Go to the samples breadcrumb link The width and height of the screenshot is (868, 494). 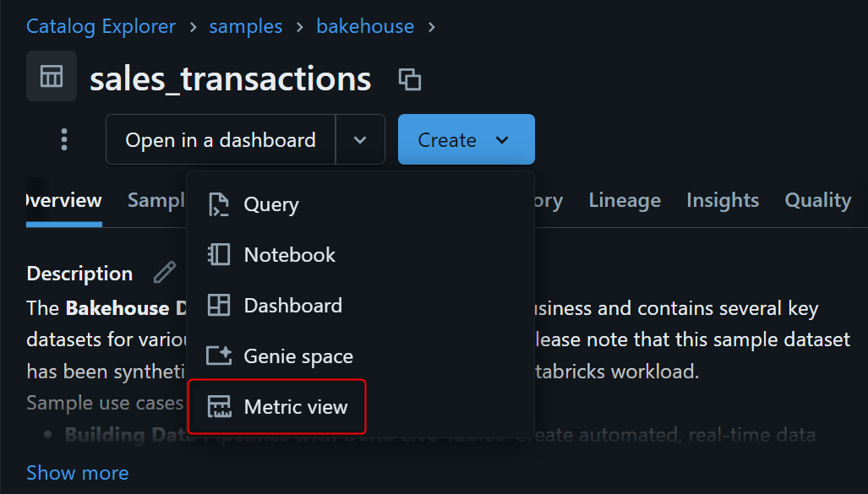click(246, 27)
